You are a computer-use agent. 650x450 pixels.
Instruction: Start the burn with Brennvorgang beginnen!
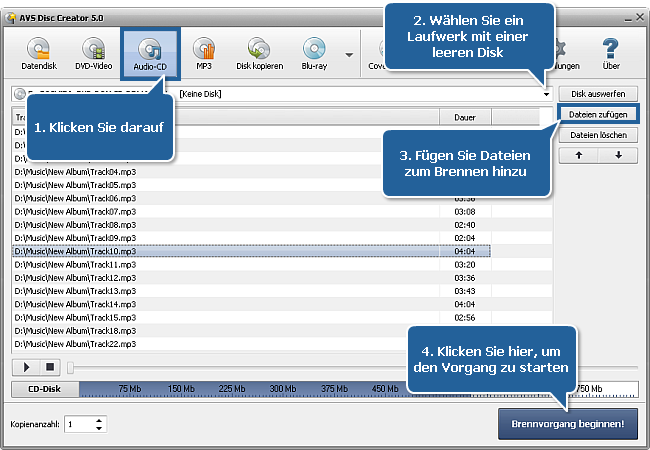[x=568, y=424]
